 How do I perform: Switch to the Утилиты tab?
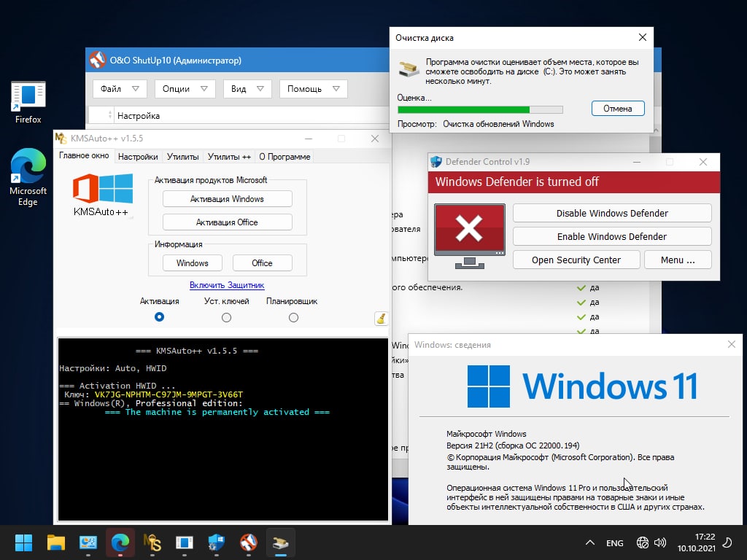(183, 157)
